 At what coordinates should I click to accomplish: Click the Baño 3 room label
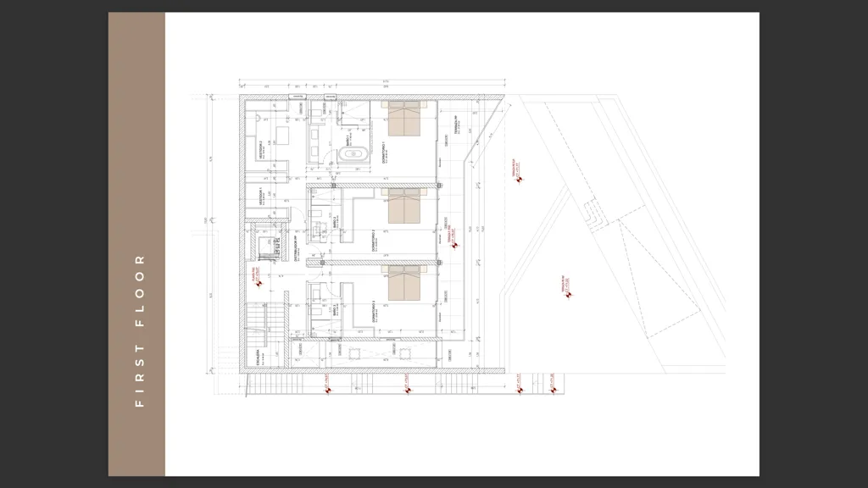click(x=335, y=310)
